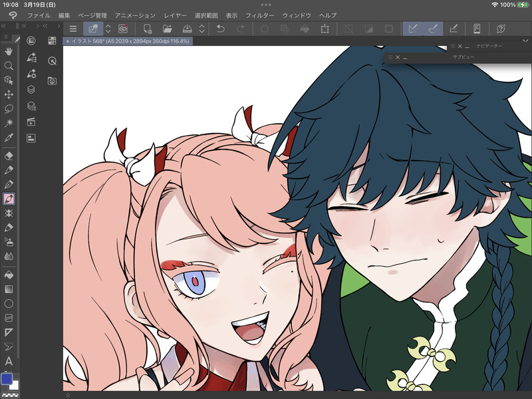Screen dimensions: 532x399
Task: Select the イラスト 568 canvas tab
Action: pos(128,41)
